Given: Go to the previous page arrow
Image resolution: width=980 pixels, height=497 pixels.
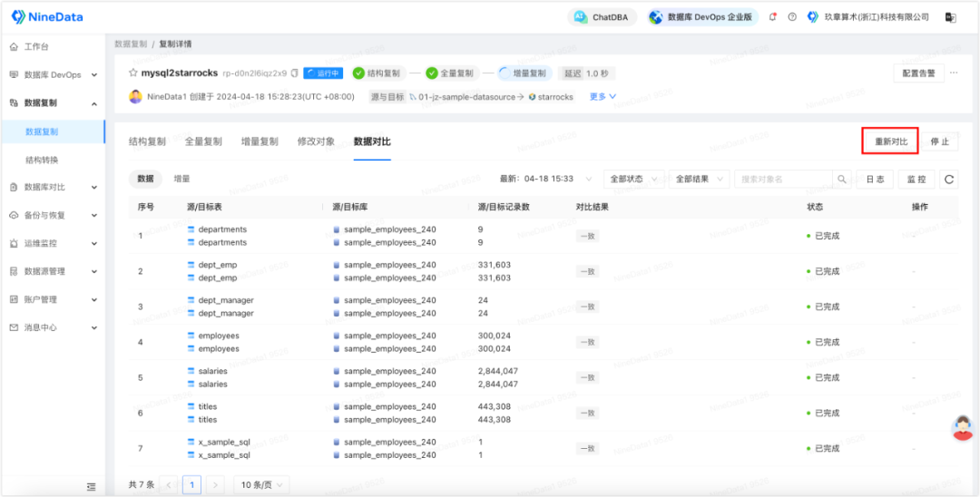Looking at the screenshot, I should [x=169, y=484].
